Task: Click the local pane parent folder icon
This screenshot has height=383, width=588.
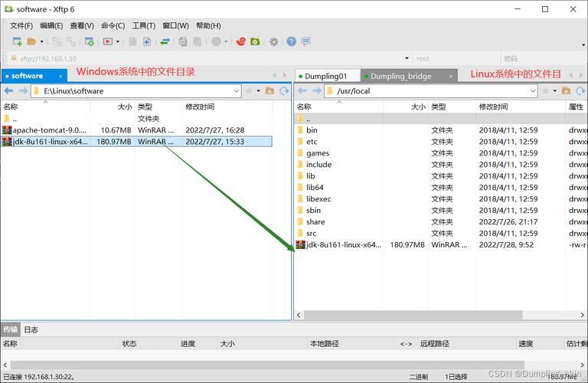Action: 269,91
